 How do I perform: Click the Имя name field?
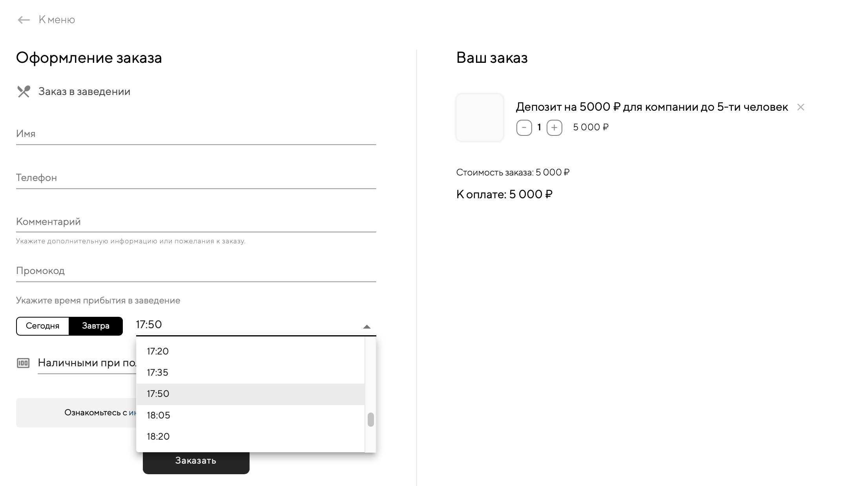click(x=196, y=134)
